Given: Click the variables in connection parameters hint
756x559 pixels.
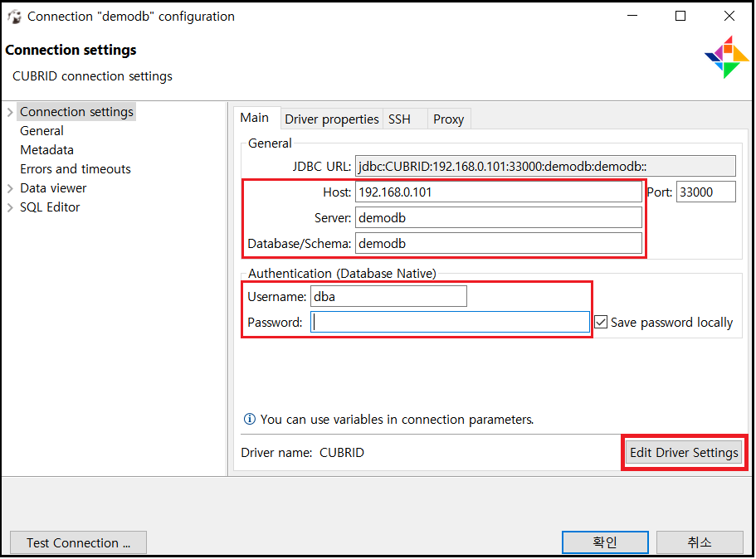Looking at the screenshot, I should pyautogui.click(x=397, y=420).
